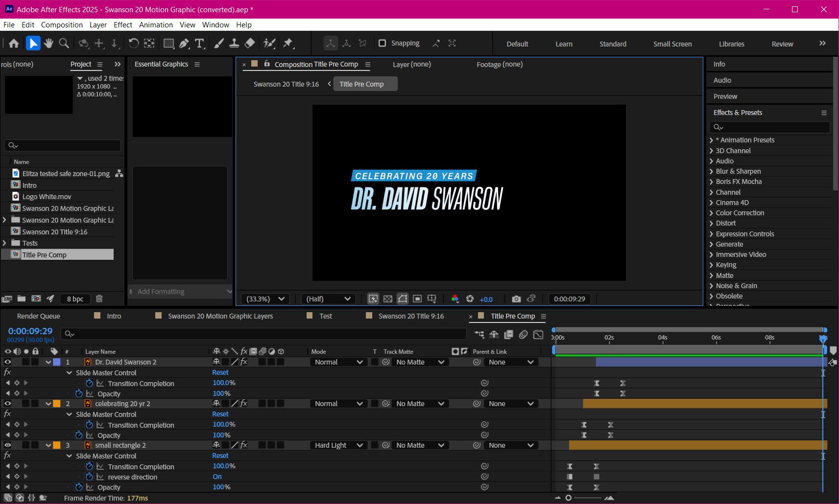This screenshot has width=839, height=504.
Task: Open the magnification (33.3%) dropdown
Action: (x=265, y=299)
